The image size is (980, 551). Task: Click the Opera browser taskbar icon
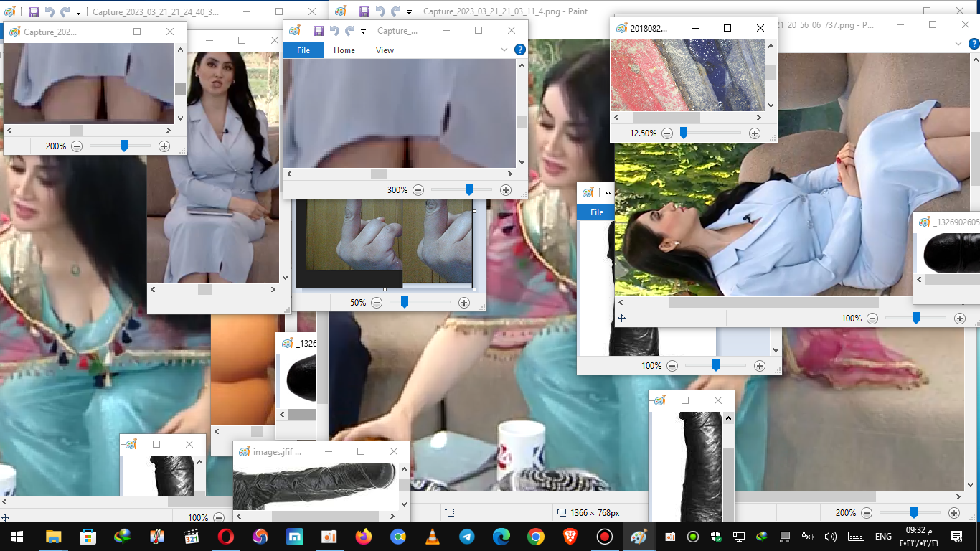pyautogui.click(x=226, y=537)
